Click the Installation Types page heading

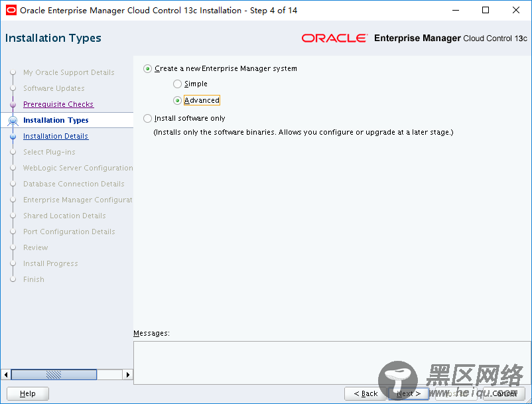tap(53, 38)
